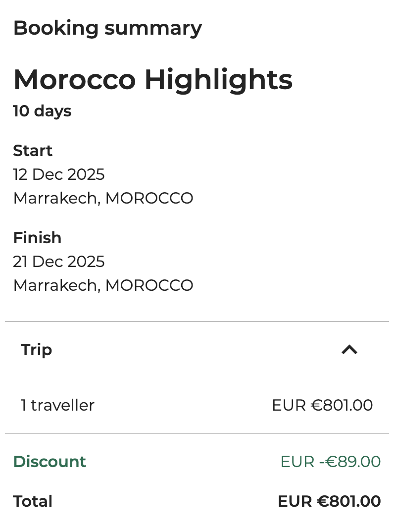Click the word Morocco in the title
The image size is (396, 532).
[x=74, y=79]
